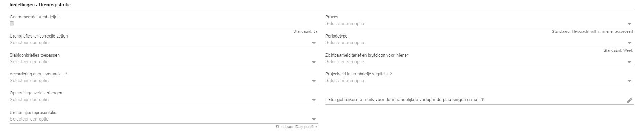The height and width of the screenshot is (132, 644).
Task: Click help icon after Extra gebruikers-e-mails label
Action: (483, 100)
